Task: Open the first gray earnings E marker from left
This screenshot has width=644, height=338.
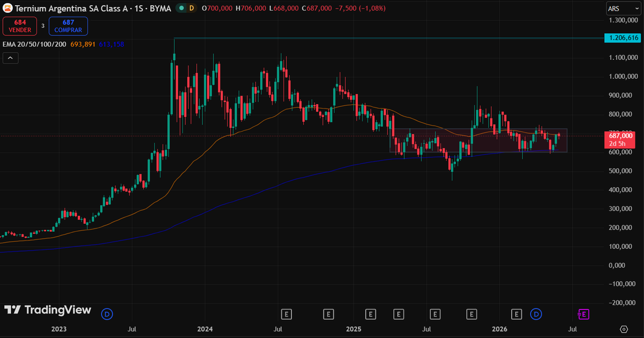Action: (287, 313)
